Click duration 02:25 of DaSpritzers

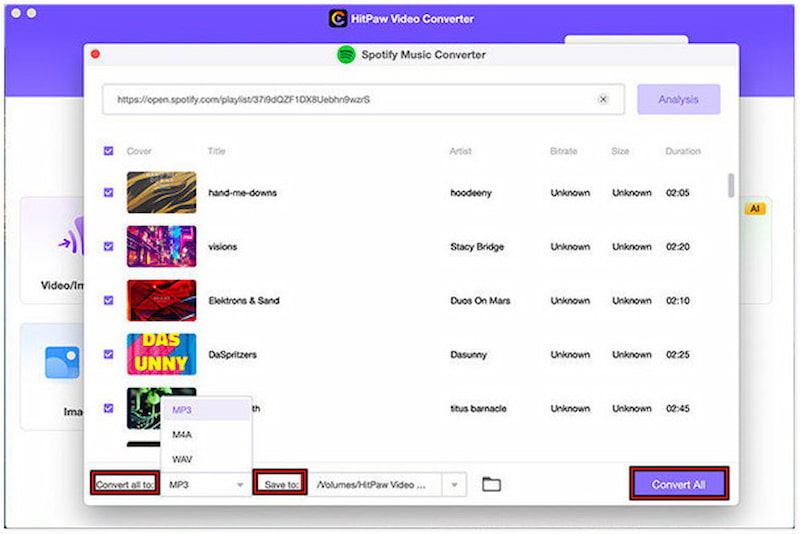[678, 355]
